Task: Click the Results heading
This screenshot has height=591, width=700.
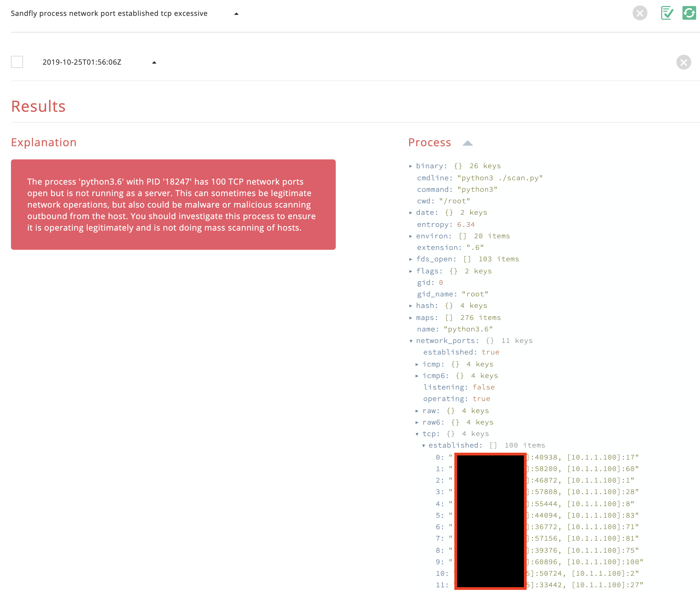Action: (x=38, y=106)
